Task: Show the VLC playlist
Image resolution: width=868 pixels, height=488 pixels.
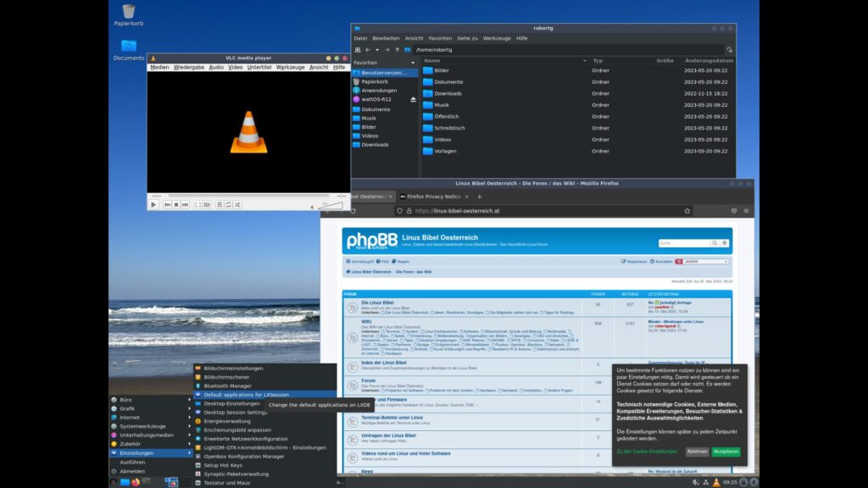Action: [x=220, y=205]
